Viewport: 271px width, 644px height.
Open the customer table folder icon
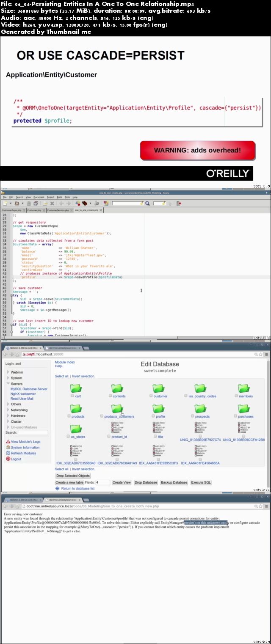click(160, 388)
